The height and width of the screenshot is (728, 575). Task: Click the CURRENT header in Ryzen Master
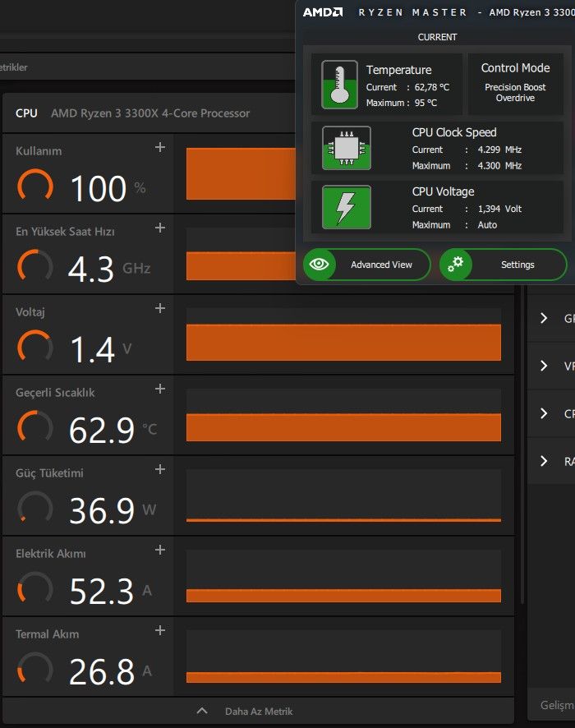click(x=437, y=37)
